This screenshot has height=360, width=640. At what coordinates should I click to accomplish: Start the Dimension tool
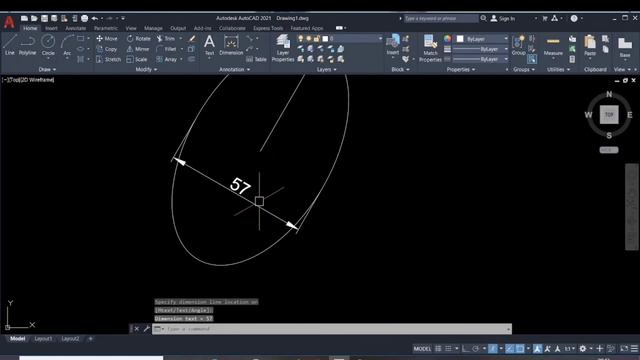point(231,45)
